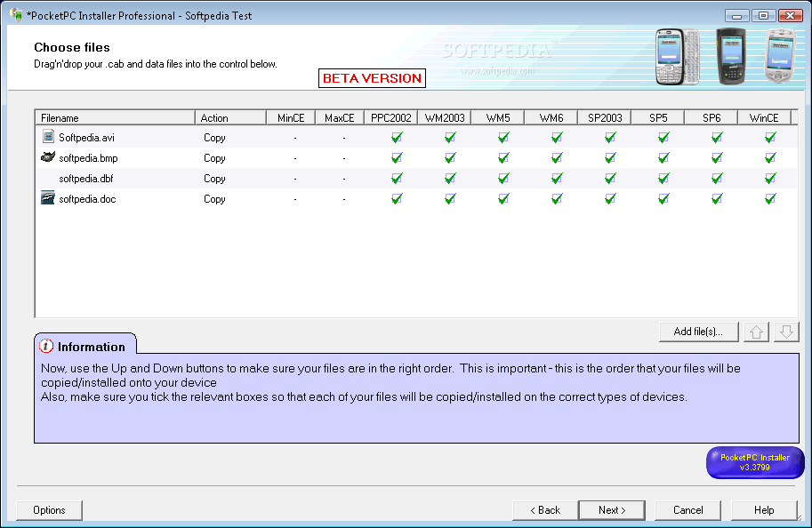Proceed with the Next button
812x528 pixels.
click(612, 510)
